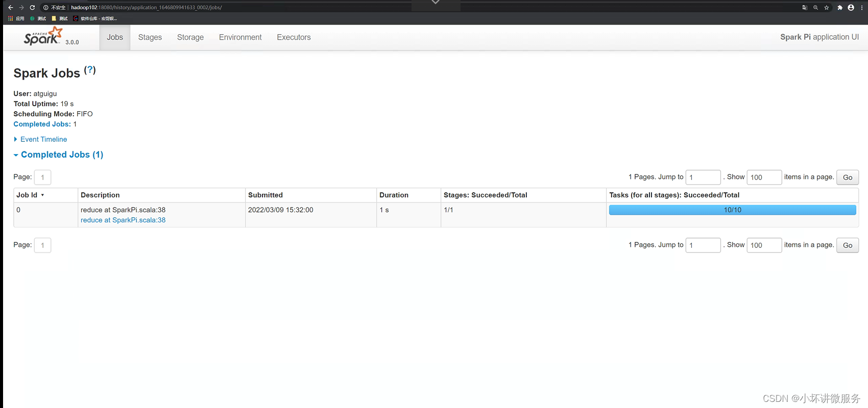Open the green globe bookmark in bookmarks bar
The width and height of the screenshot is (868, 408).
point(38,18)
